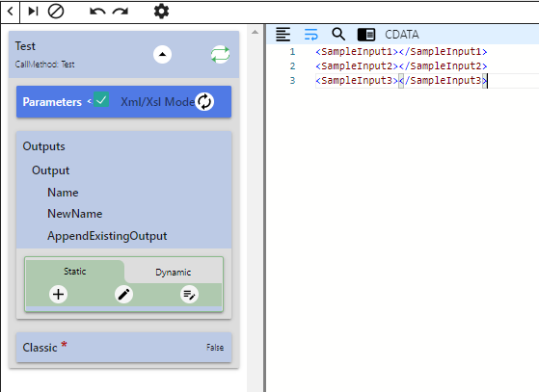Screen dimensions: 539x392
Task: Open search in the XML editor
Action: (338, 35)
